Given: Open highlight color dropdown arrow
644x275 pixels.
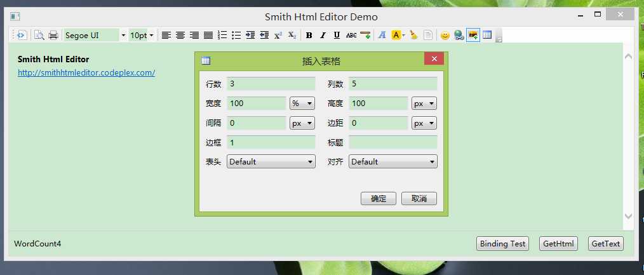Looking at the screenshot, I should tap(404, 36).
